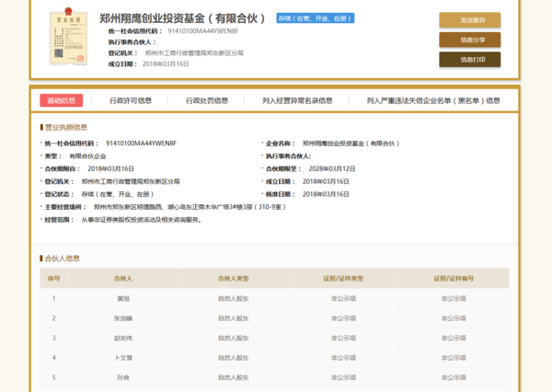
Task: Click the 证照/证件编号 column header
Action: (454, 278)
